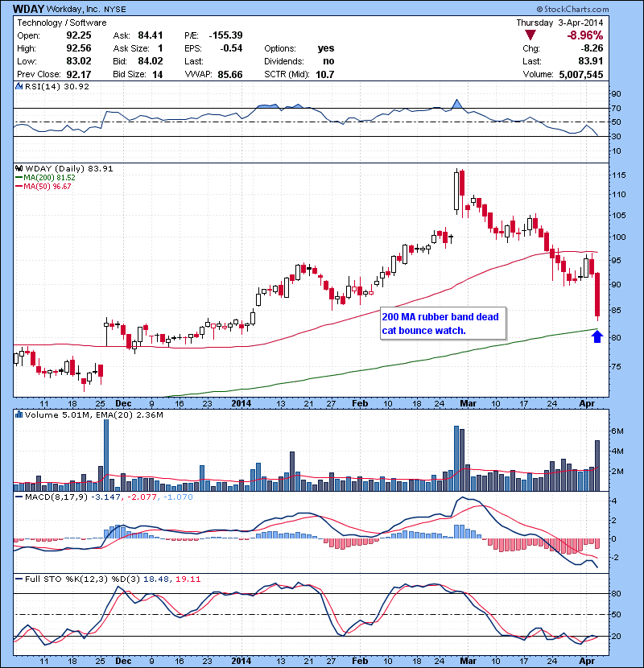Click the 'MA(50) 96.67' legend text

tap(47, 187)
